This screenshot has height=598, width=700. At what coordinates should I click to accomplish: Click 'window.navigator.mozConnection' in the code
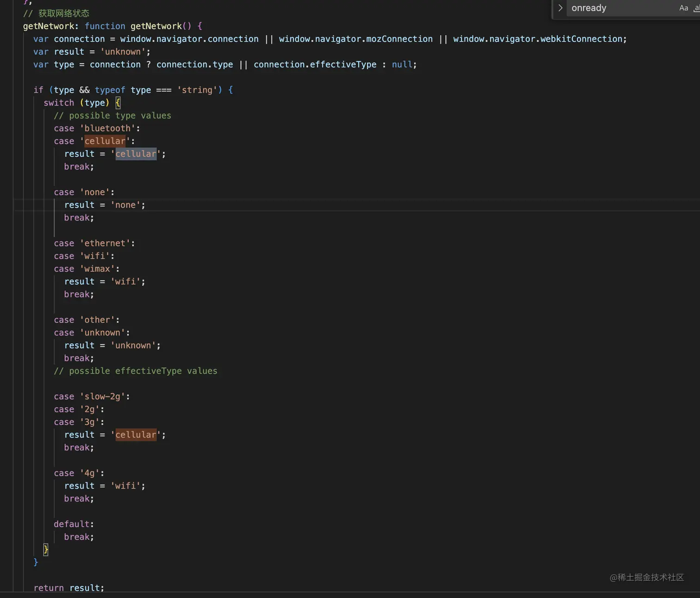click(x=356, y=39)
